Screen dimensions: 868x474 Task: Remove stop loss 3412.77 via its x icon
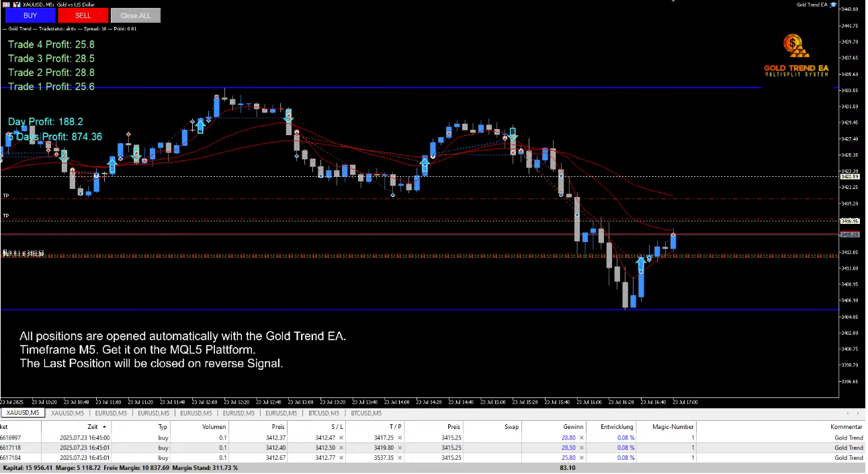pyautogui.click(x=341, y=458)
